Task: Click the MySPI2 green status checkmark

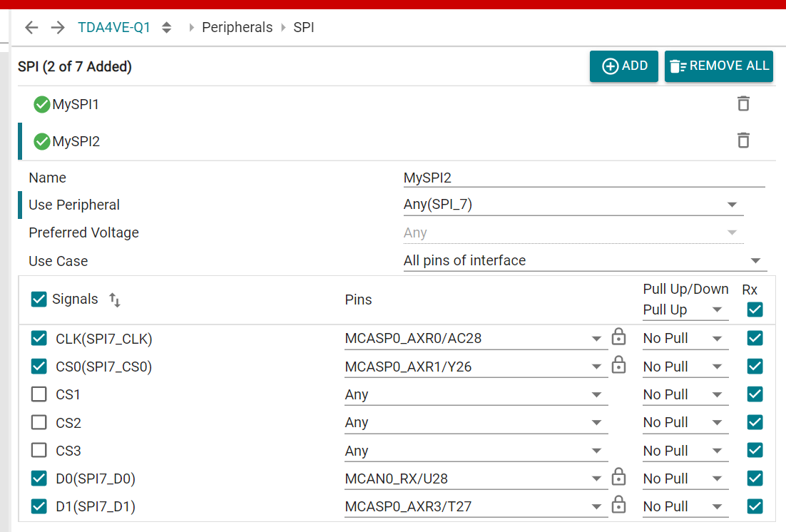Action: [41, 141]
